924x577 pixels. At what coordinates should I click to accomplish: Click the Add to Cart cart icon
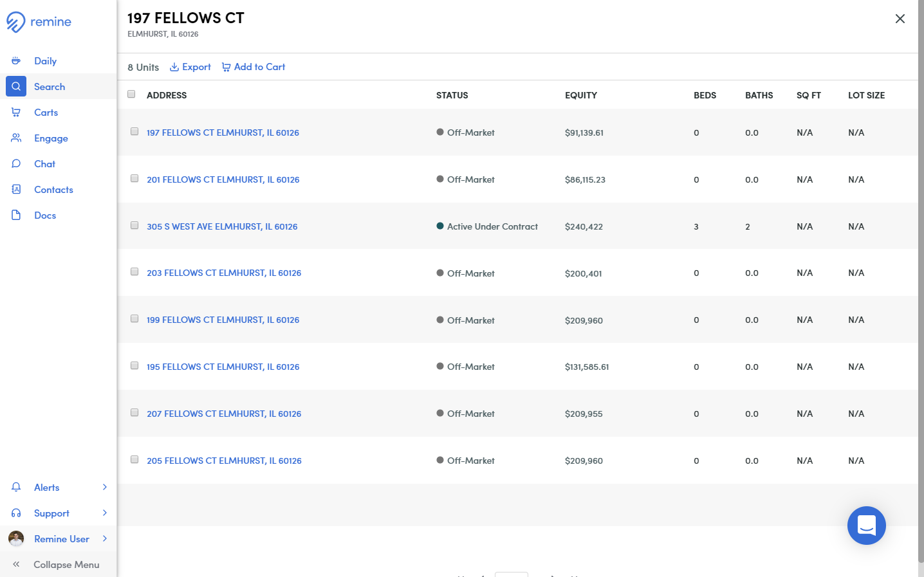pos(226,67)
